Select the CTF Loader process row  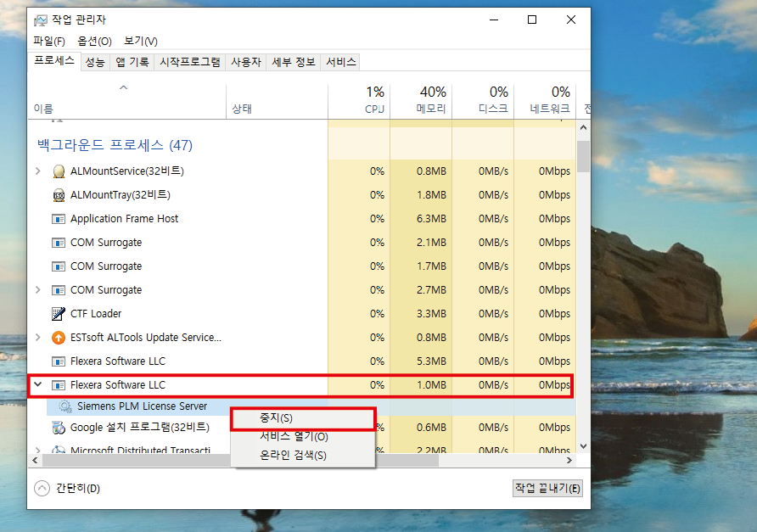click(x=302, y=314)
